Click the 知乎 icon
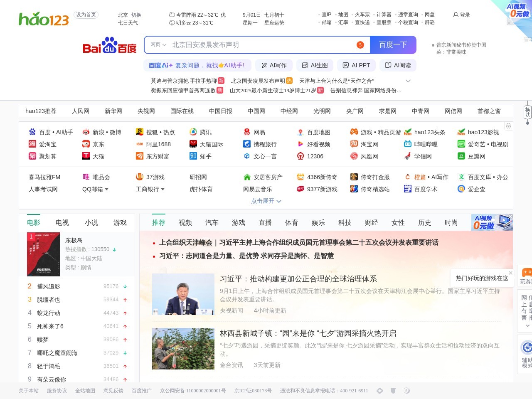 (193, 156)
